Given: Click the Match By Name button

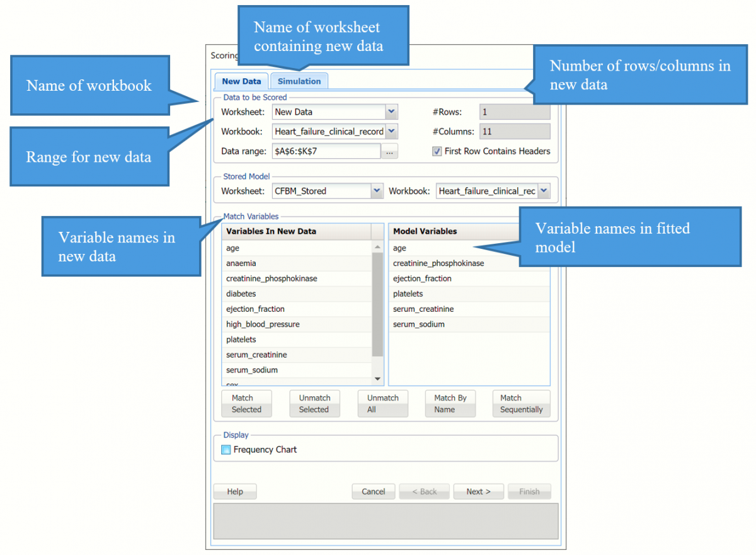Looking at the screenshot, I should point(450,403).
